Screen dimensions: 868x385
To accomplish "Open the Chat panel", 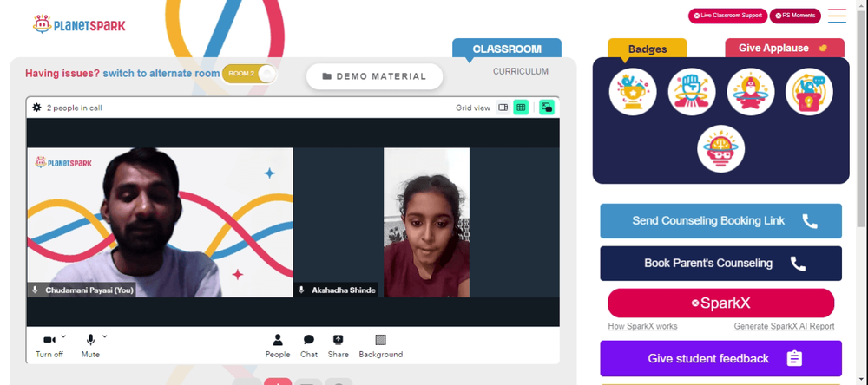I will (x=309, y=346).
